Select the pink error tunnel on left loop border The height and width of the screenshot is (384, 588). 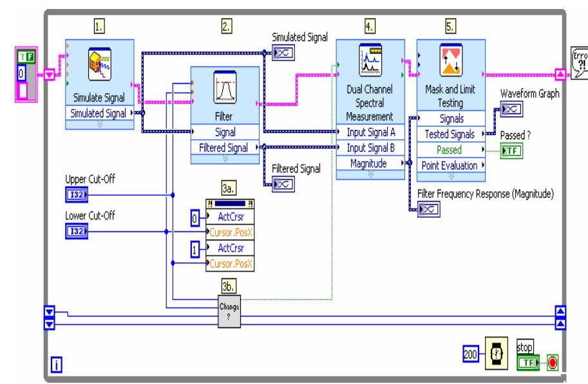50,75
